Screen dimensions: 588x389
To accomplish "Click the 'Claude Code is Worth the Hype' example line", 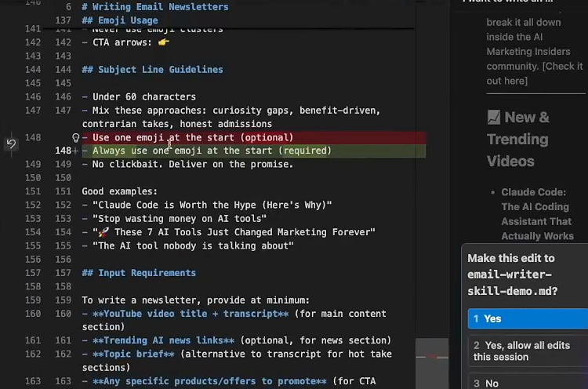I will [x=207, y=205].
